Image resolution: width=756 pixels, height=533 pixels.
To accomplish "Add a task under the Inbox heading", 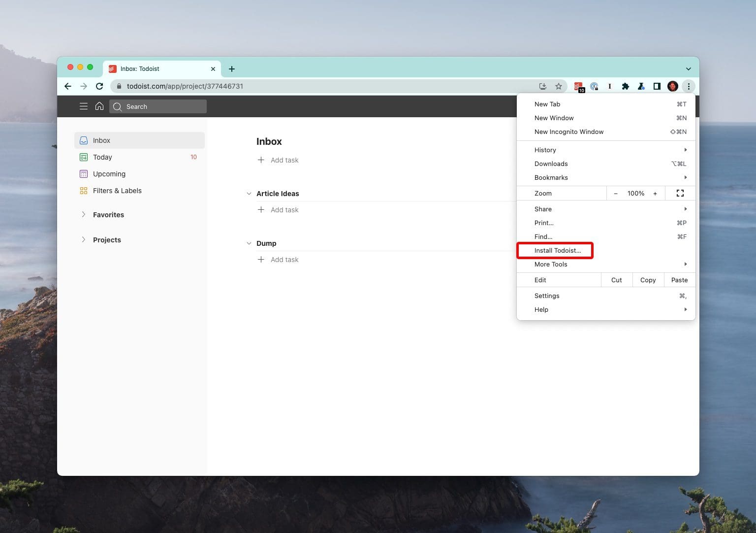I will tap(278, 160).
